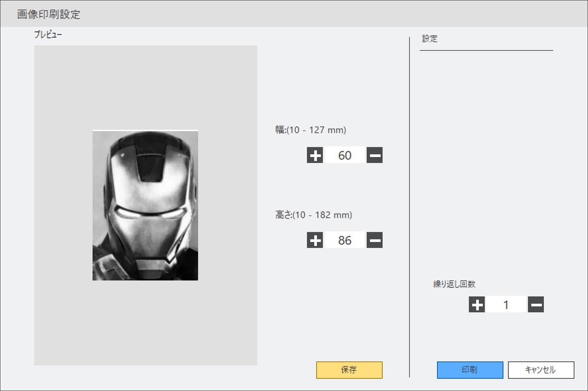Click the height value field showing 86
This screenshot has height=391, width=588.
coord(345,240)
